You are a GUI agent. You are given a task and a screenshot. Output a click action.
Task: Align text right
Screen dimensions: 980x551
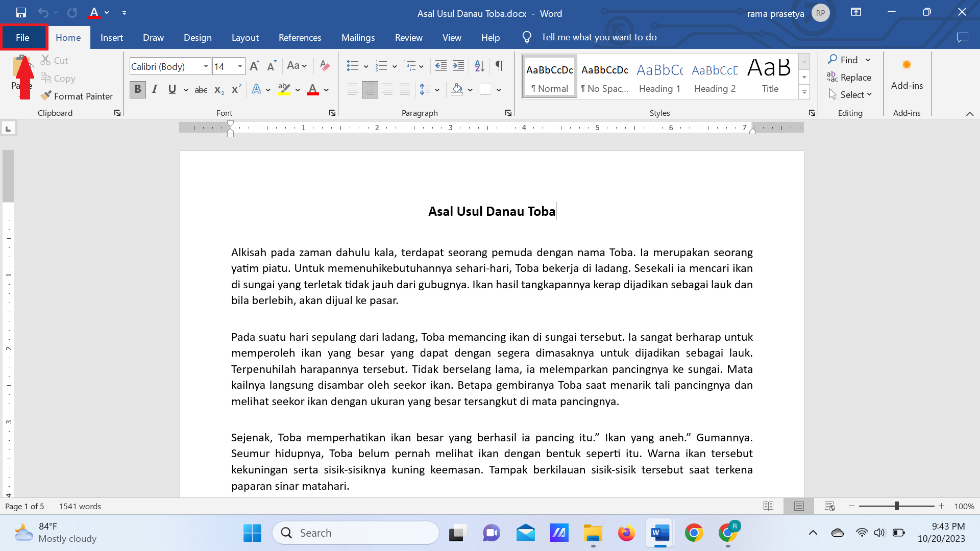tap(387, 90)
